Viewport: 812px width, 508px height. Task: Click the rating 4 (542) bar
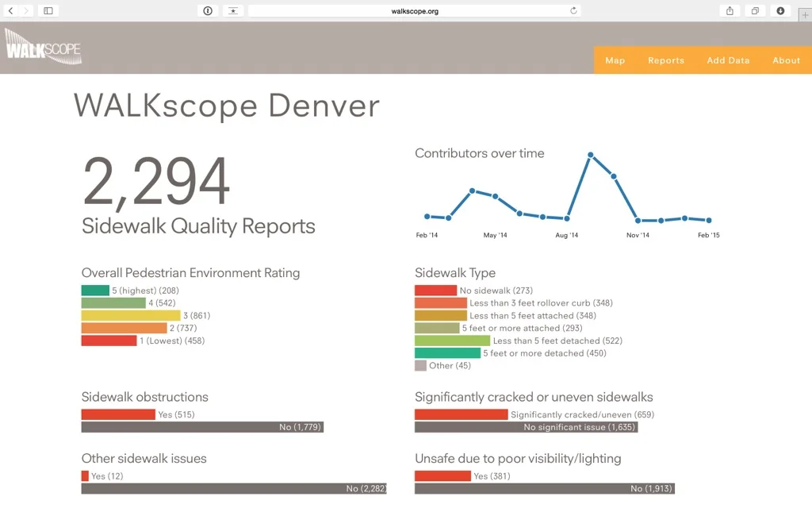(113, 302)
